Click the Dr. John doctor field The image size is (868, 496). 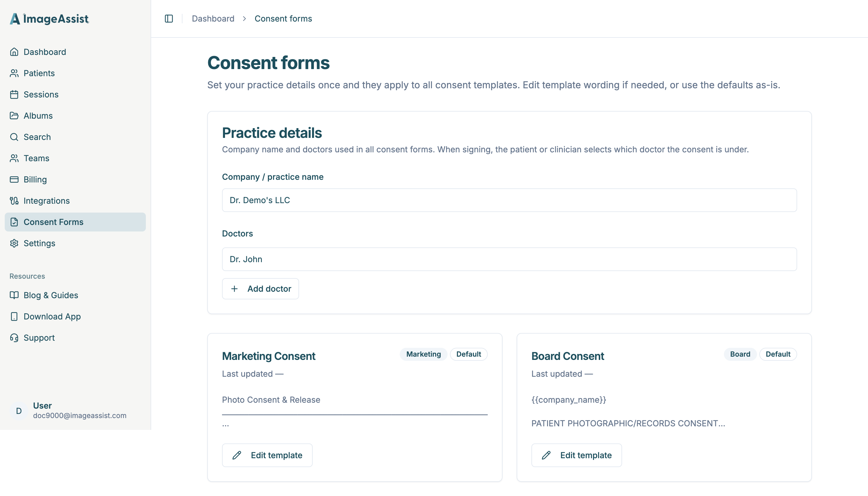coord(509,259)
